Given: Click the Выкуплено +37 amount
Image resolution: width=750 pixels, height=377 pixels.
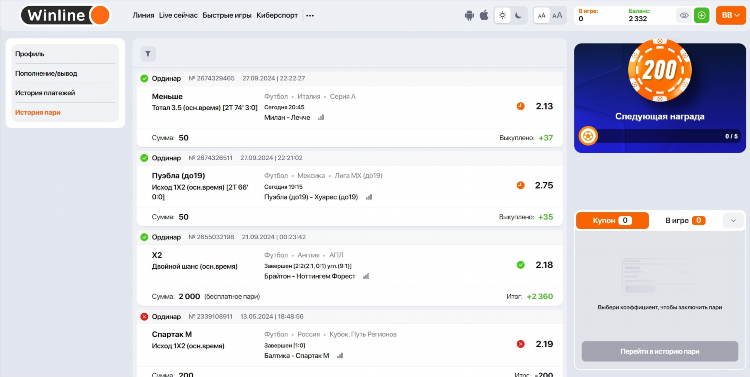Looking at the screenshot, I should coord(546,138).
